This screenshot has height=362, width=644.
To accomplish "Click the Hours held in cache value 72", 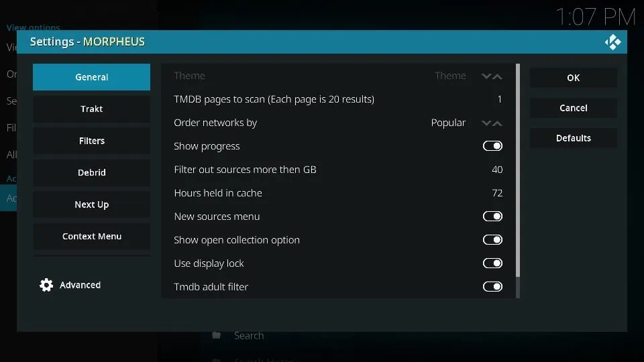I will pyautogui.click(x=497, y=193).
